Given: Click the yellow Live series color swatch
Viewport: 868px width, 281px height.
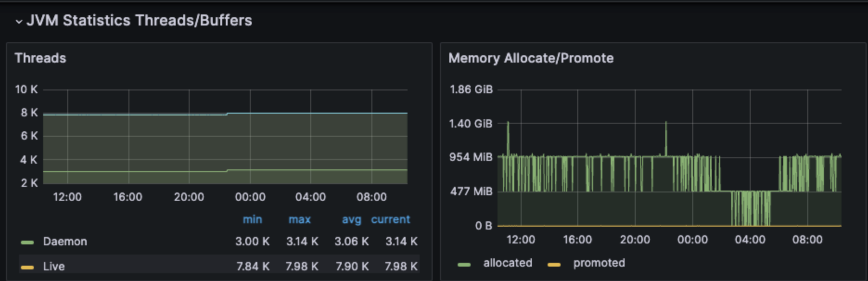Looking at the screenshot, I should [27, 267].
